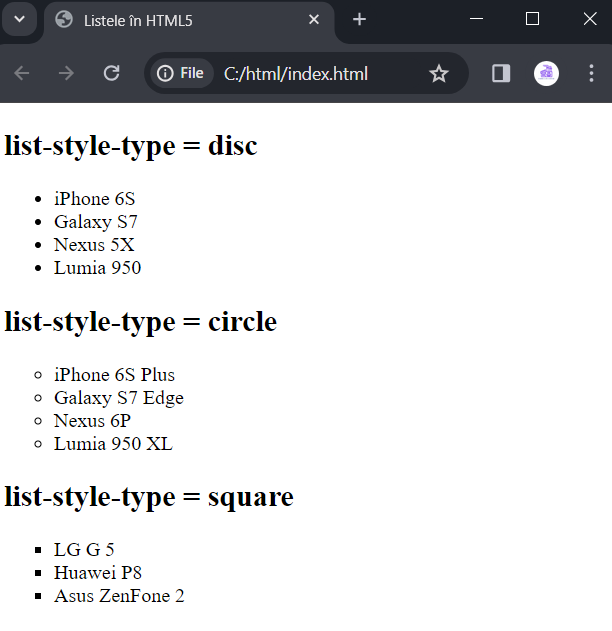Click list item iPhone 6S
The height and width of the screenshot is (631, 612).
point(95,199)
